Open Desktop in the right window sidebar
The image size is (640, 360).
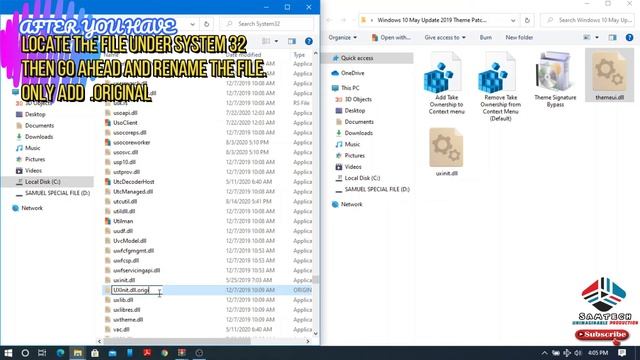point(355,111)
